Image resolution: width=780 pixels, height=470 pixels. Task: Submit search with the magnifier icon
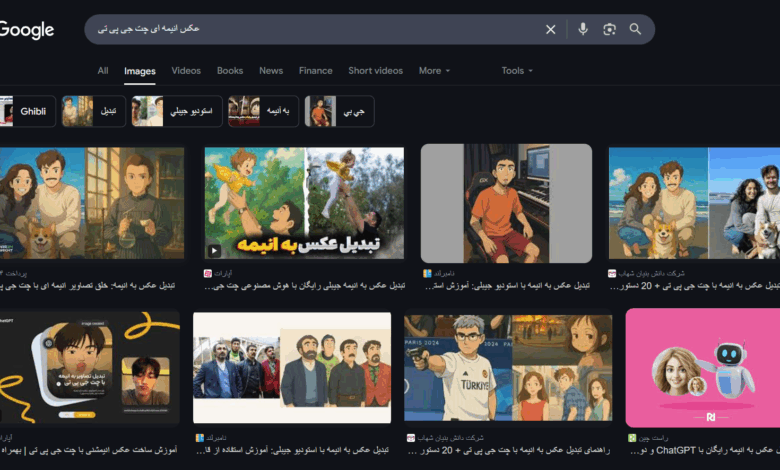point(635,29)
